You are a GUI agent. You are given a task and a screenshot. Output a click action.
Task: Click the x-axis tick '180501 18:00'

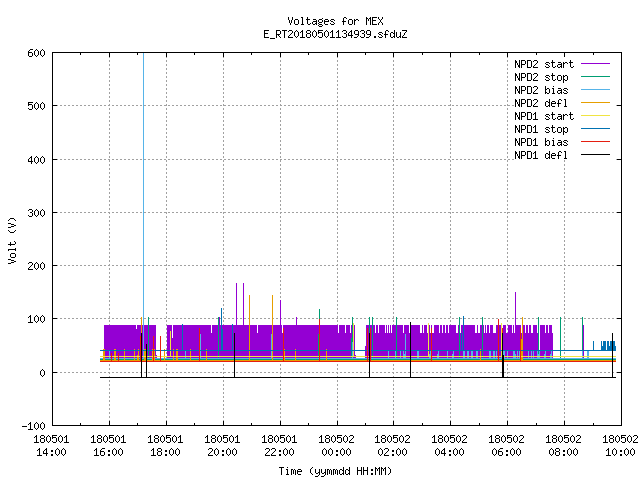coord(165,446)
